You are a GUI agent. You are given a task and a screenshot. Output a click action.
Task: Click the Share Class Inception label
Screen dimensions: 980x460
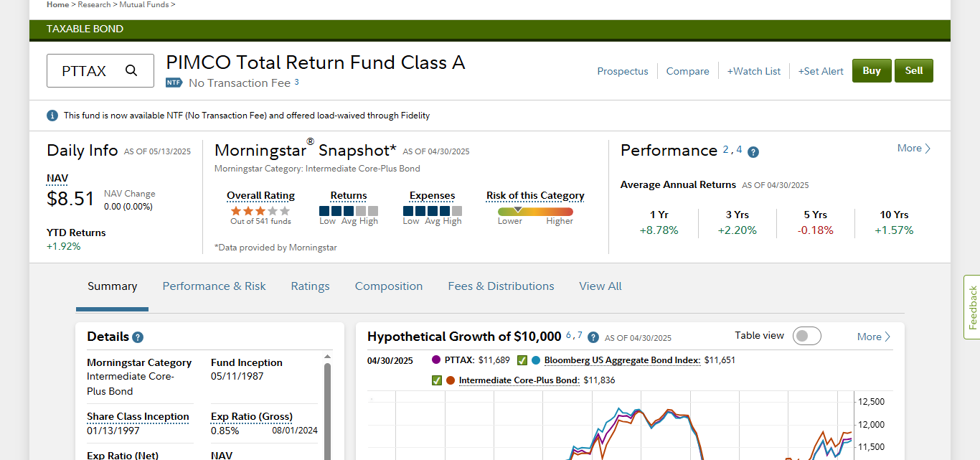pos(138,416)
